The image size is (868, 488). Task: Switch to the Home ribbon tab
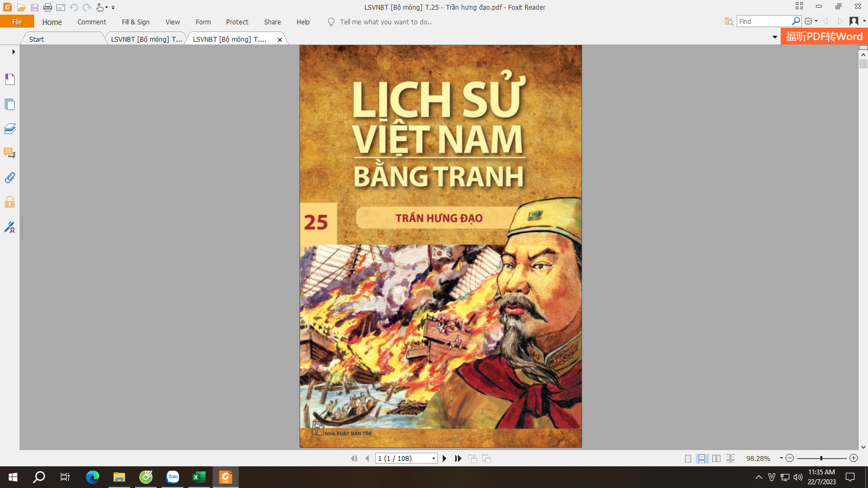(x=52, y=22)
